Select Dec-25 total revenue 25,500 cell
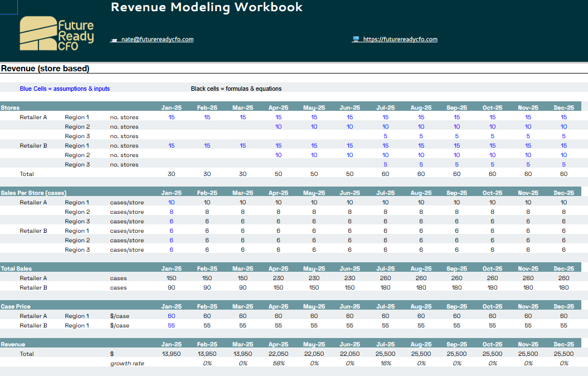This screenshot has height=377, width=588. click(563, 354)
